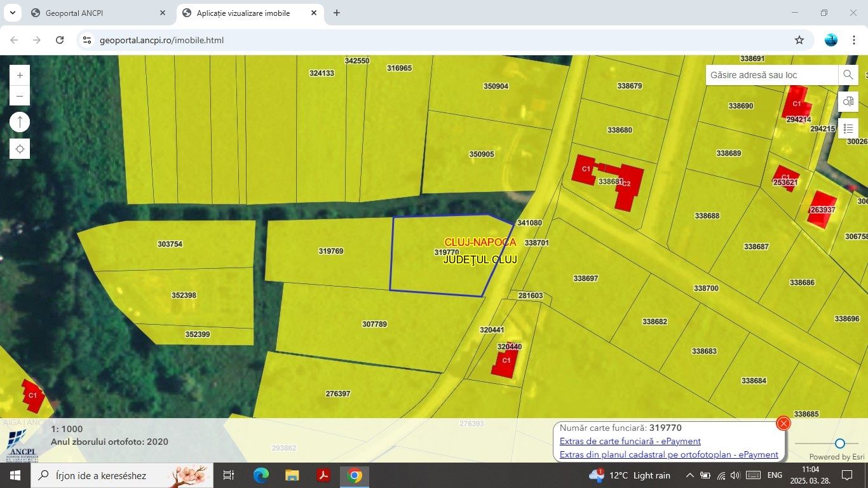Find my location on the map
Screen dimensions: 868x488
tap(20, 149)
